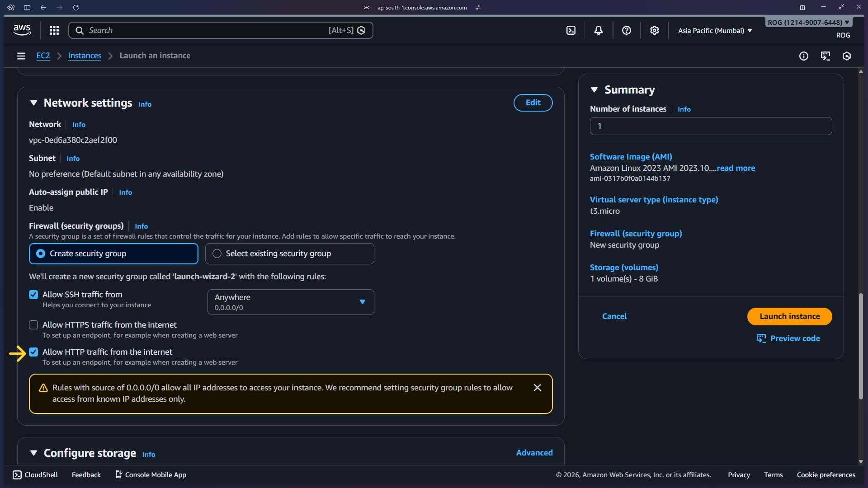Screen dimensions: 868x488
Task: Click the EC2 breadcrumb link
Action: click(x=43, y=55)
